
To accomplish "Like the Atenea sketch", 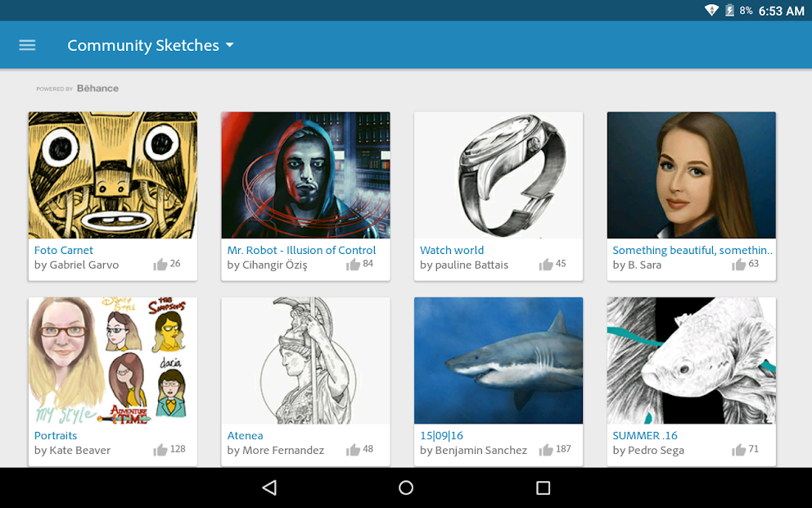I will (x=354, y=449).
